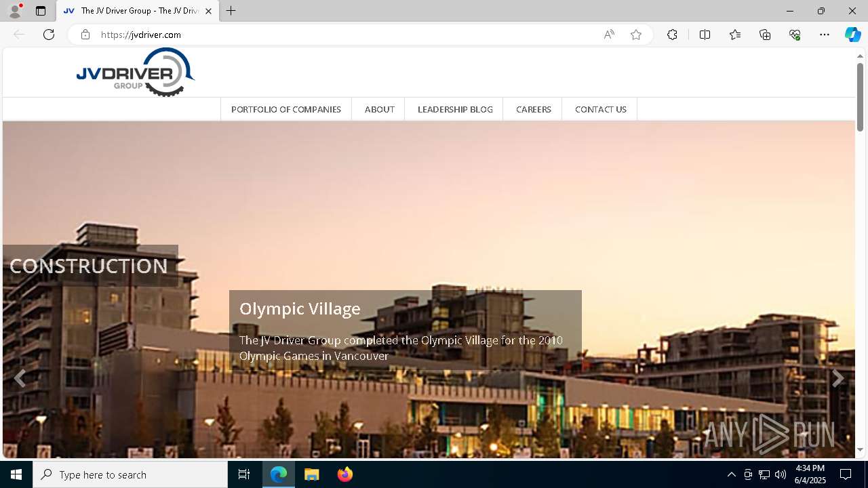The image size is (868, 488).
Task: Show previous slide with left arrow
Action: pos(20,379)
